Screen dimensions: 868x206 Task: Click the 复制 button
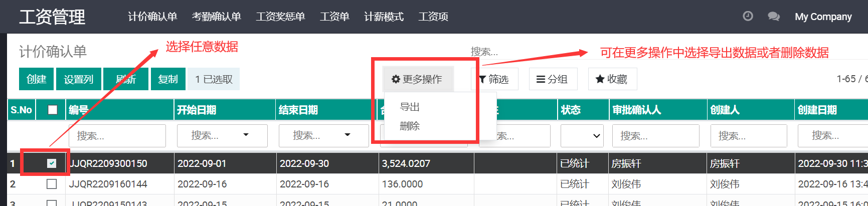168,79
